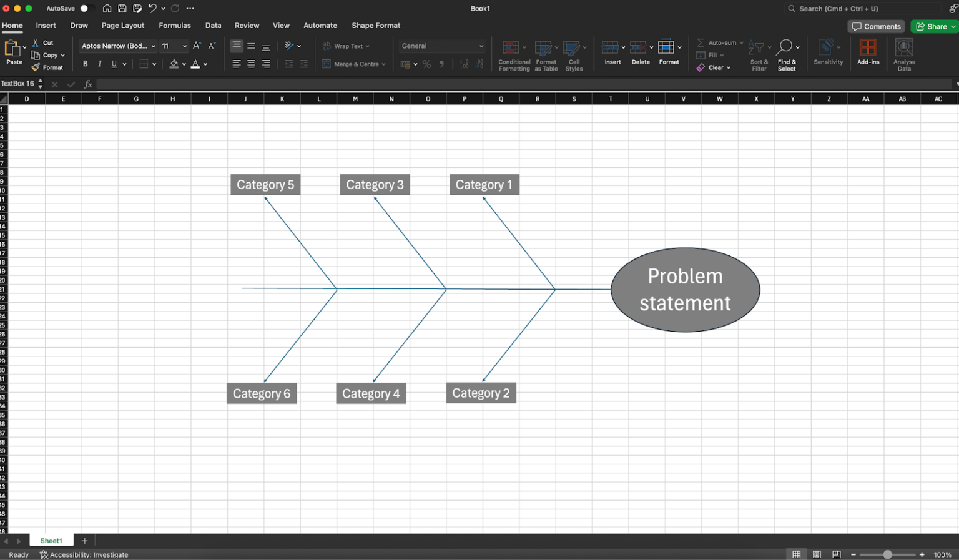Open the Shape Format tab

pyautogui.click(x=375, y=26)
